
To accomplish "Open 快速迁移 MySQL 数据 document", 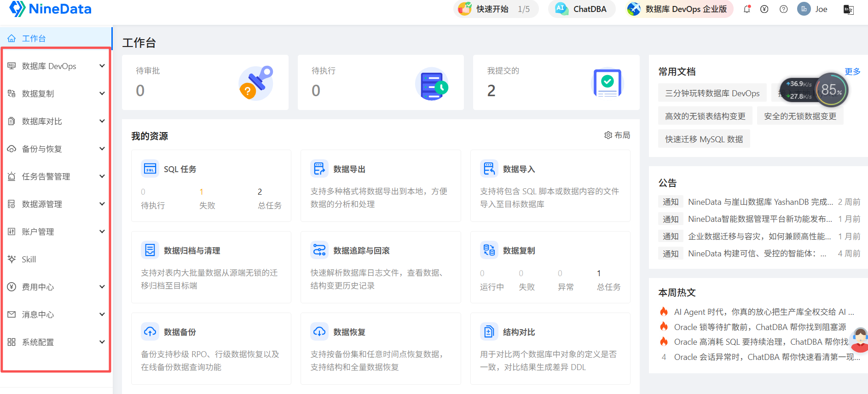I will (x=704, y=139).
